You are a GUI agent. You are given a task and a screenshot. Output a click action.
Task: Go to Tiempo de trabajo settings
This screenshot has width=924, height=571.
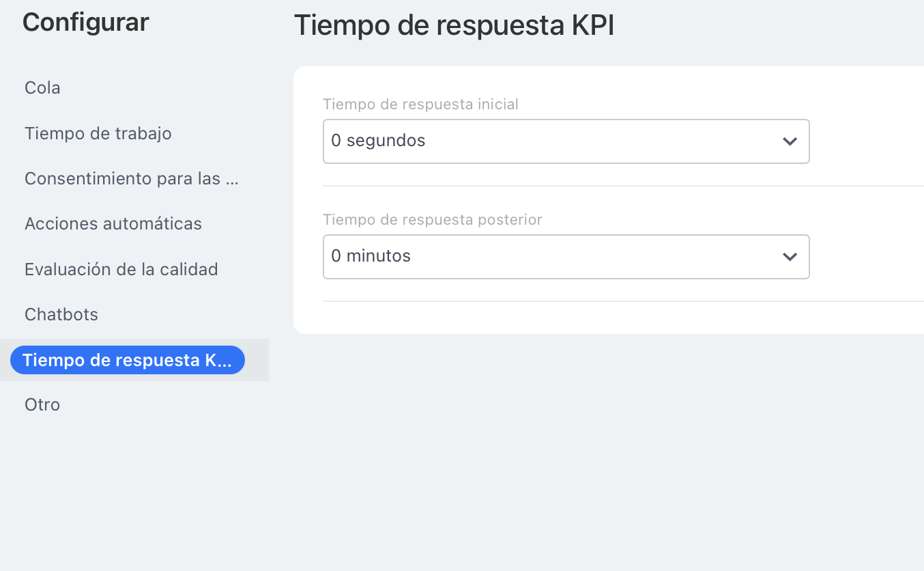point(98,133)
